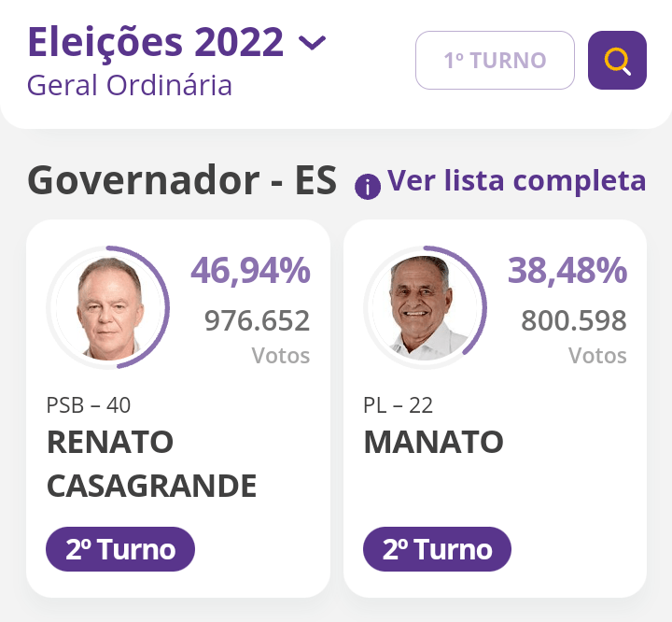Click the 800.598 votes count
Viewport: 672px width, 622px height.
click(x=573, y=320)
